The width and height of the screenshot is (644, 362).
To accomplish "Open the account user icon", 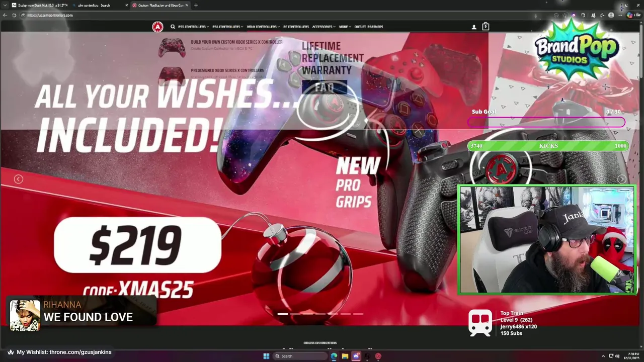I will (474, 27).
